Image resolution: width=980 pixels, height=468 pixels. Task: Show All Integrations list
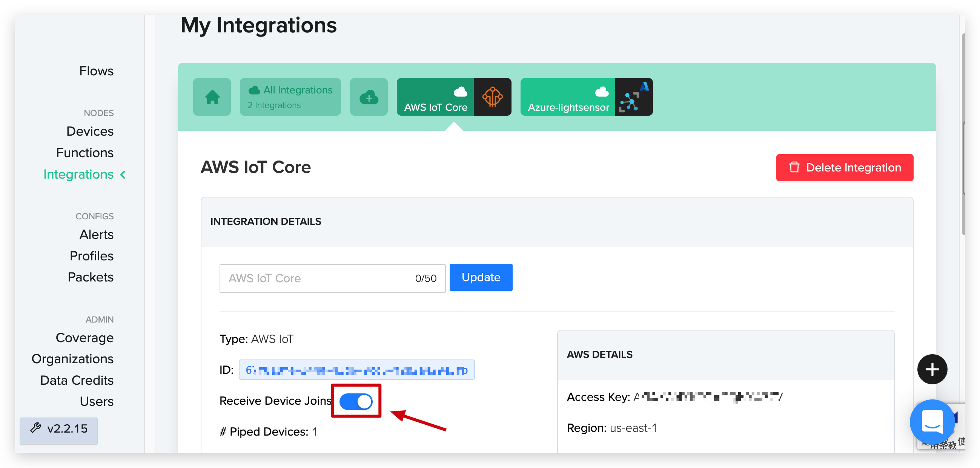[x=290, y=97]
